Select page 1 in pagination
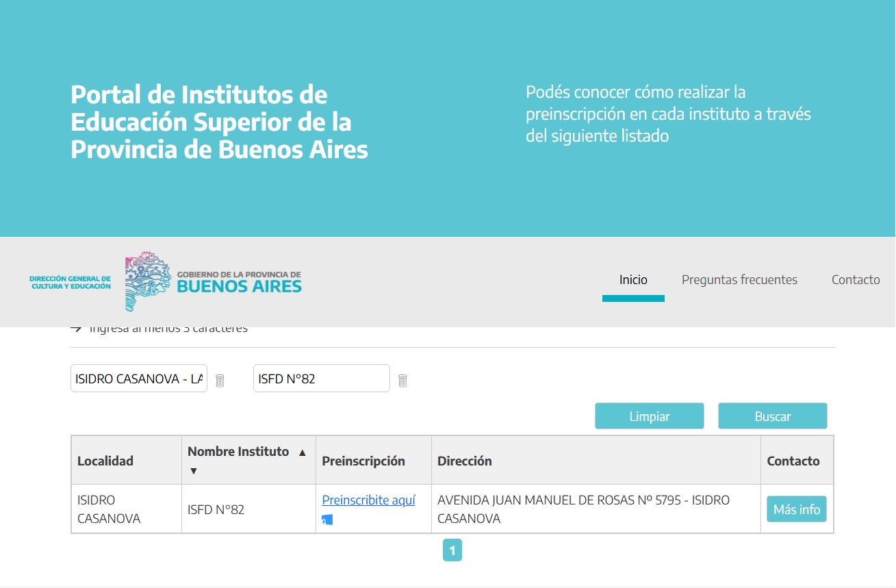896x588 pixels. click(x=452, y=550)
